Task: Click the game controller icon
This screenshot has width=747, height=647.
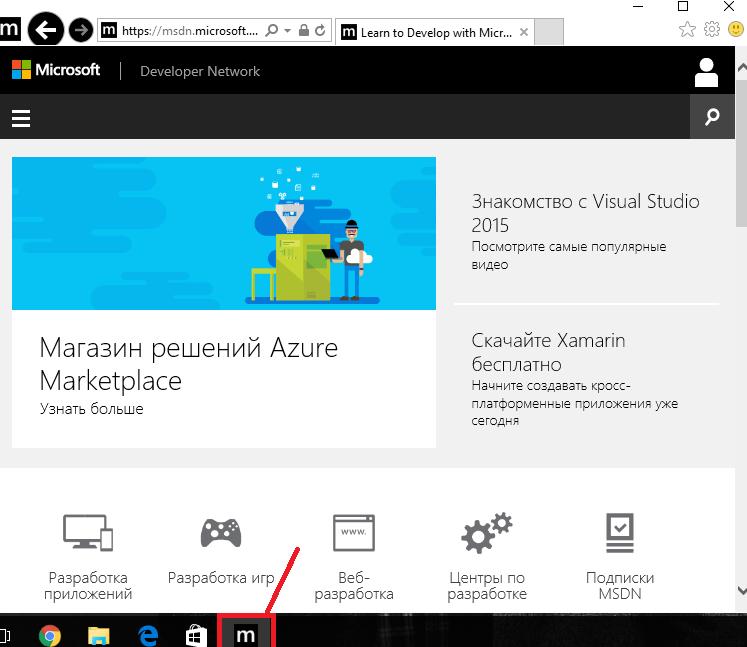Action: coord(221,532)
